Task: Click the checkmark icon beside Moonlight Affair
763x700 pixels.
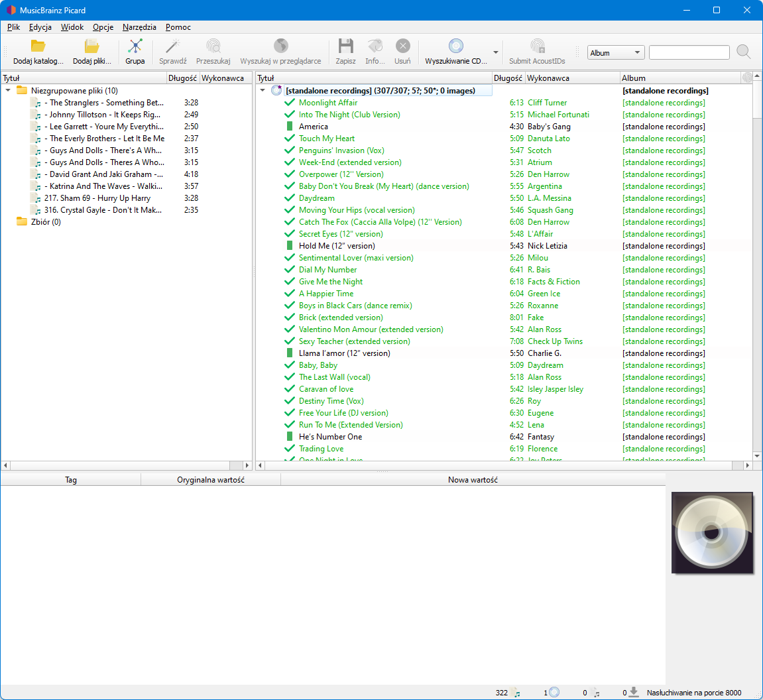Action: 290,103
